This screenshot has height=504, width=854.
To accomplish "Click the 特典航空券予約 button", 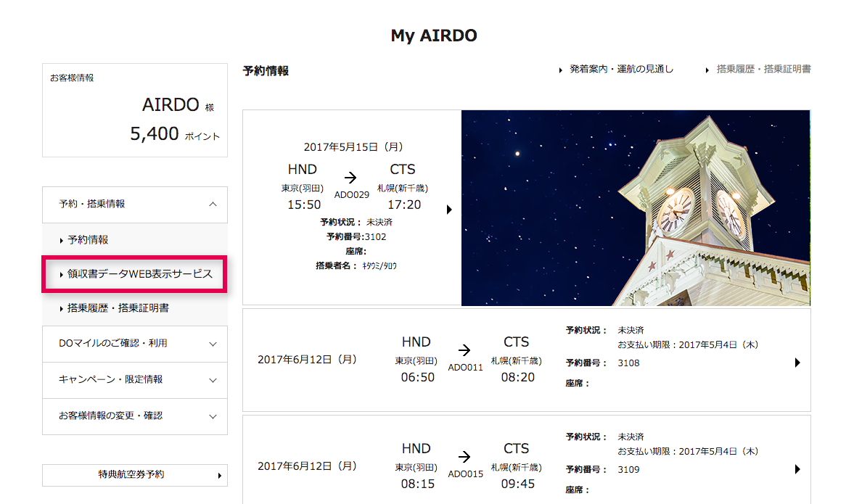I will pyautogui.click(x=134, y=474).
